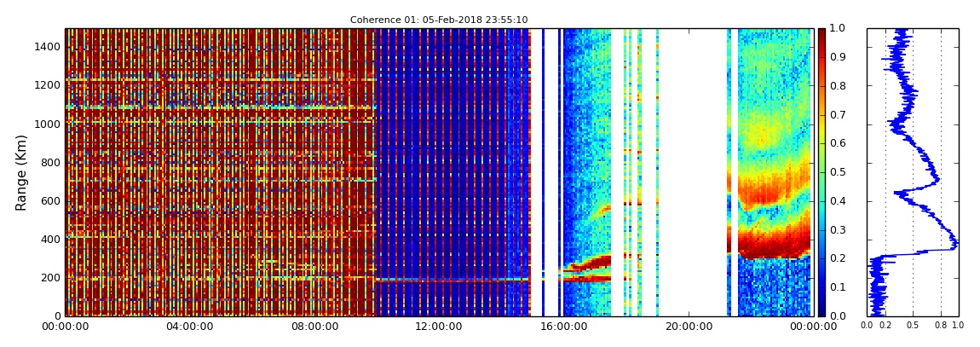980x347 pixels.
Task: Click the 400 range axis tick label
Action: click(51, 239)
